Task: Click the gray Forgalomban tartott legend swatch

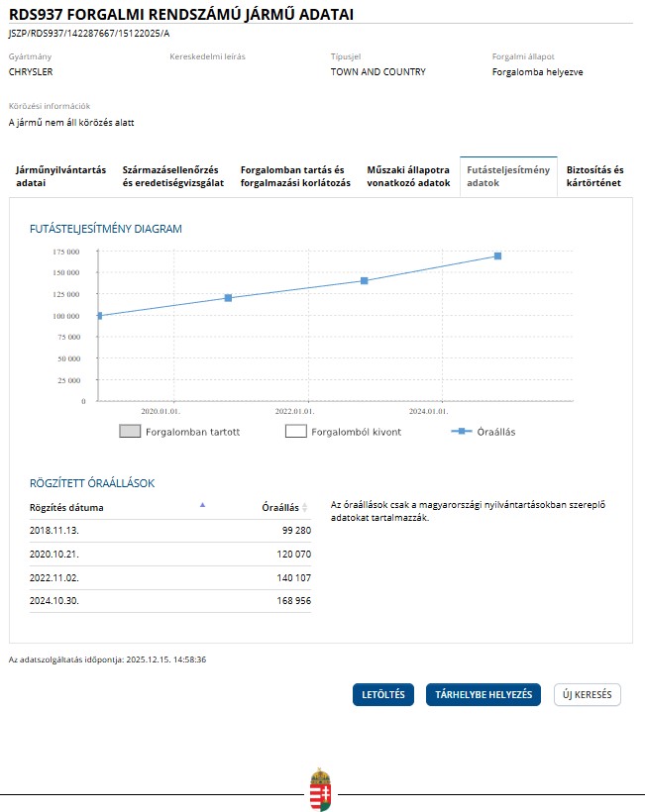Action: [x=130, y=432]
